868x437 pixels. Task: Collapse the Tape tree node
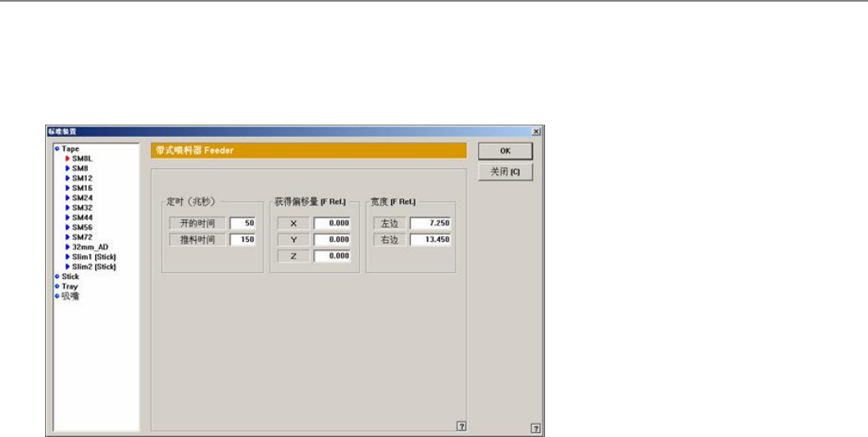click(x=57, y=149)
